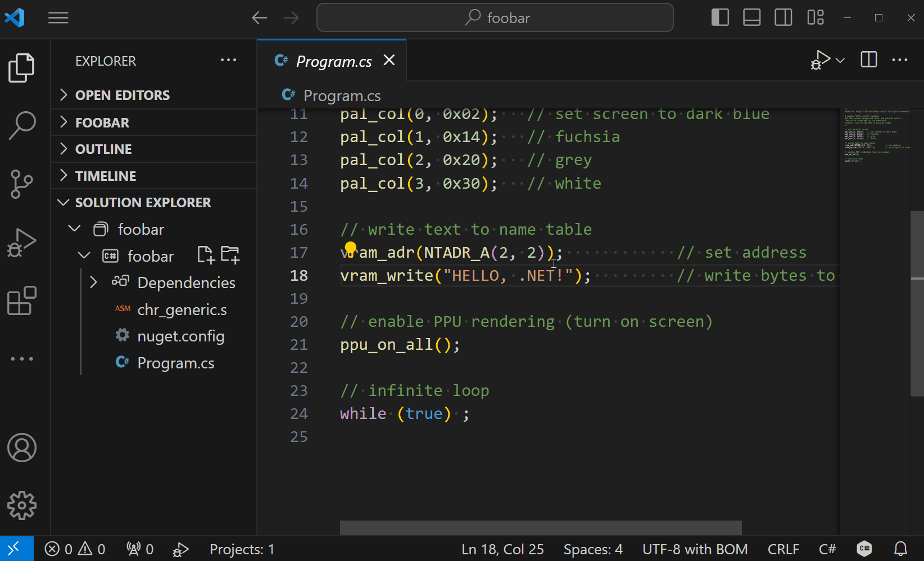
Task: Run the project with debug play button
Action: (820, 60)
